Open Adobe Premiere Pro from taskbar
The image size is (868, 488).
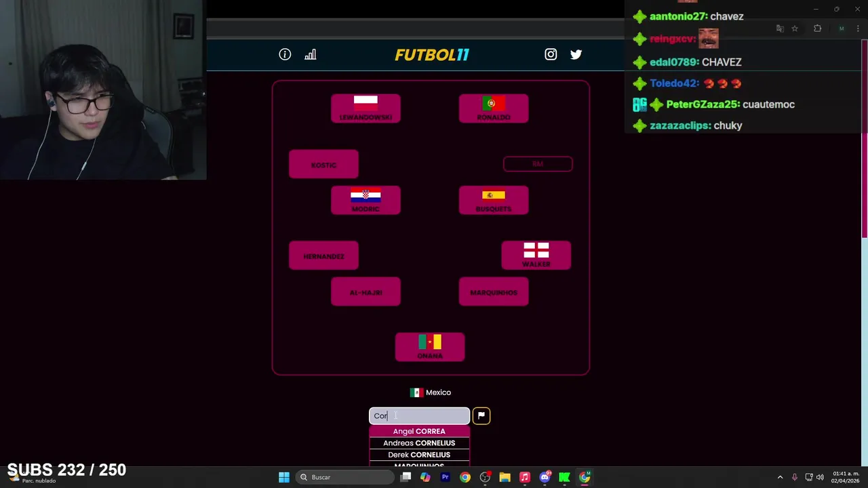tap(445, 477)
